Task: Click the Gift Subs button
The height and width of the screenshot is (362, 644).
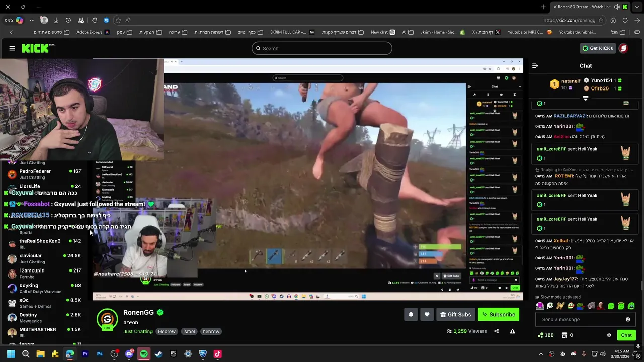Action: (455, 315)
